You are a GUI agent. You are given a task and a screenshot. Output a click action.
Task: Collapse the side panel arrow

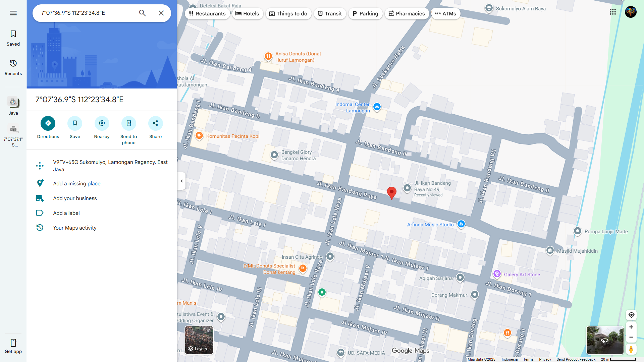[181, 181]
